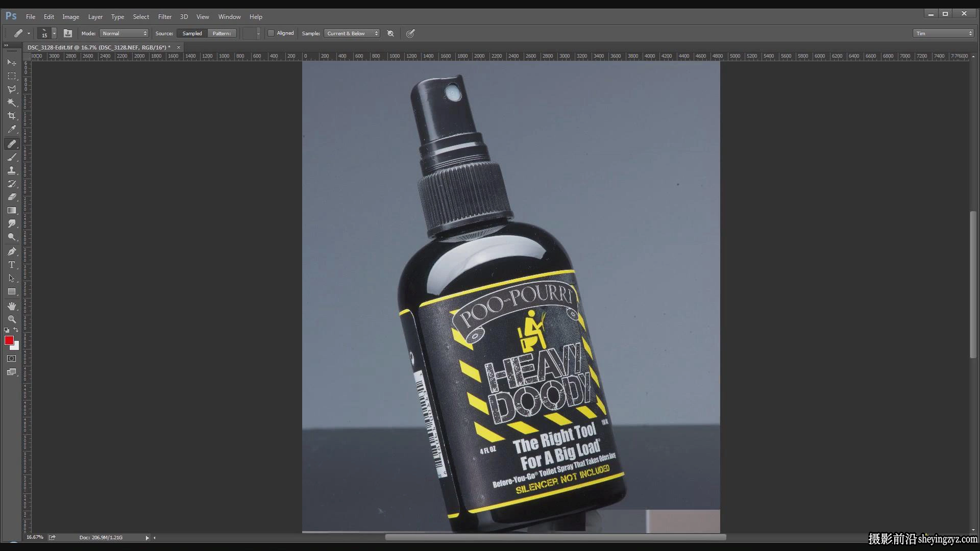Screen dimensions: 980x551
Task: Click the Photoshop Ps logo
Action: click(11, 16)
